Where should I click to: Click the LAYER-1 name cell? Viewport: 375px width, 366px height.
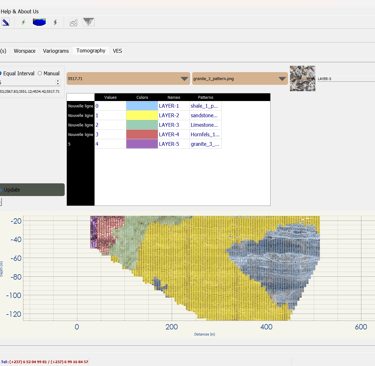point(174,106)
